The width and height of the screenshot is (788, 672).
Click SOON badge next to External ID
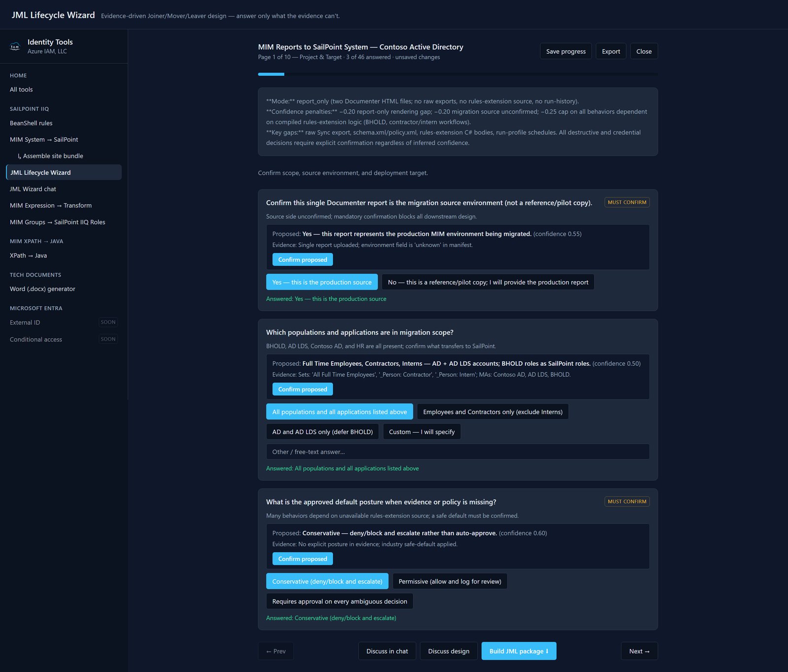coord(108,322)
